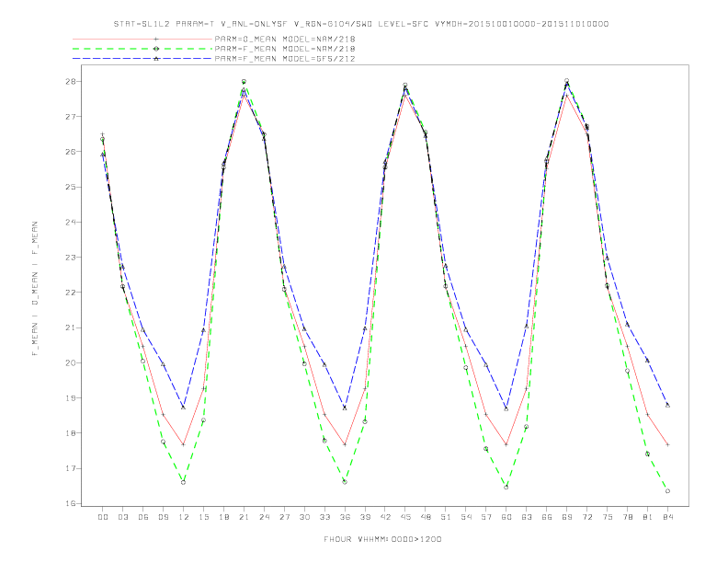Click x-axis tick label 63
The image size is (728, 563).
point(527,517)
